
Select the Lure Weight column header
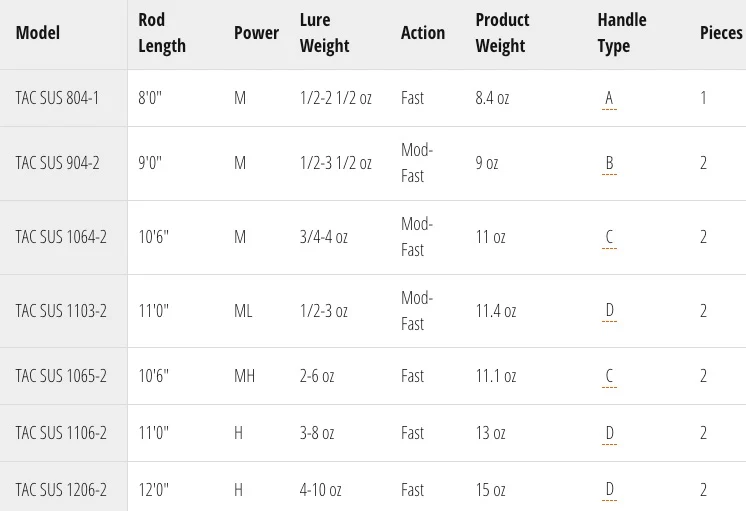click(324, 33)
